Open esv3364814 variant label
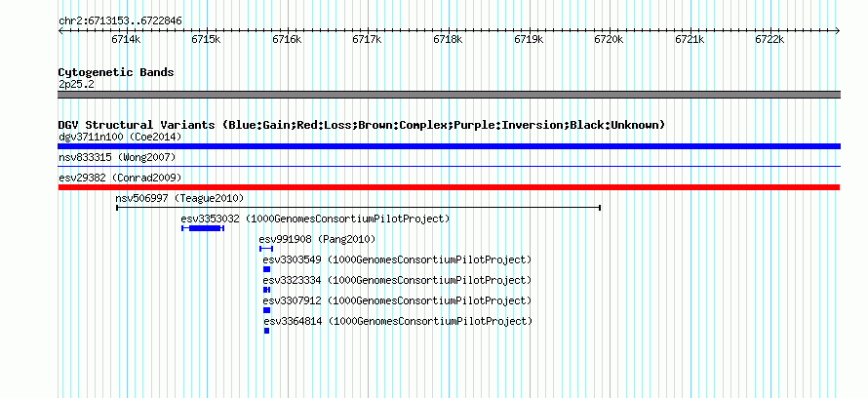868x398 pixels. [398, 321]
